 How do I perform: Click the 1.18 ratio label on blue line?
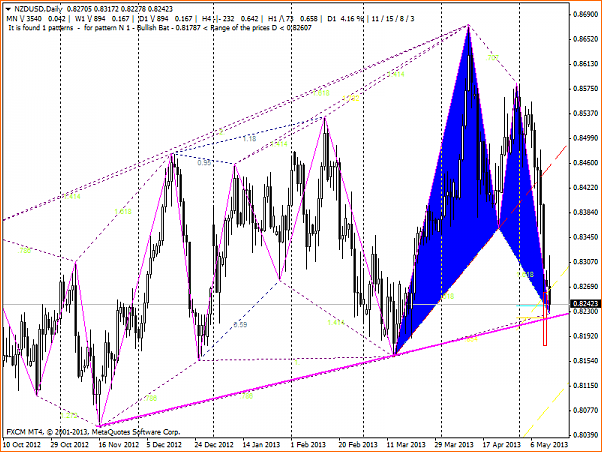point(249,139)
